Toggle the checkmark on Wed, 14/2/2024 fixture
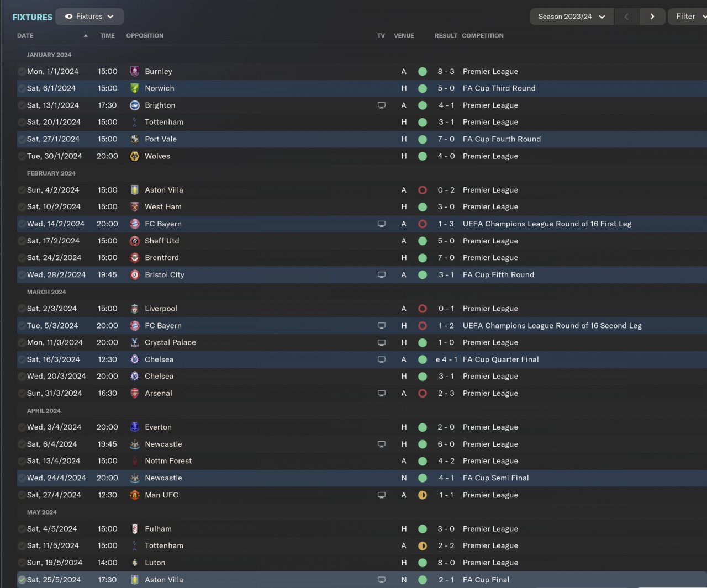707x588 pixels. tap(22, 224)
